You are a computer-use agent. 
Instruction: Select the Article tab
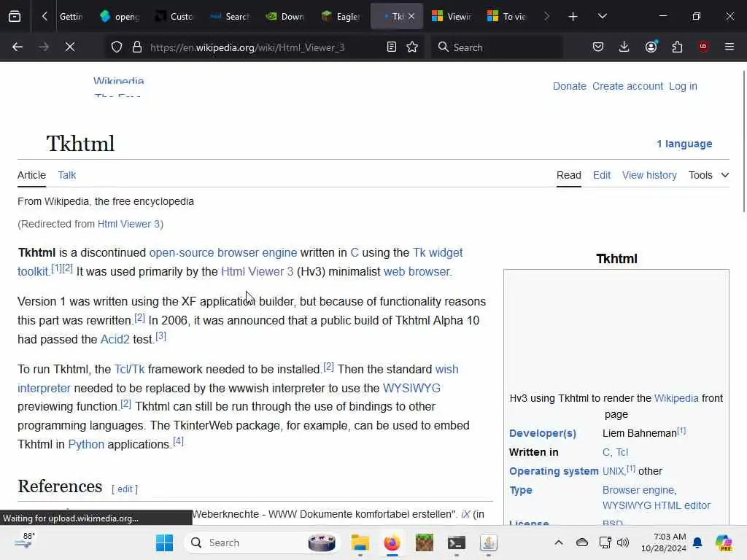coord(31,175)
